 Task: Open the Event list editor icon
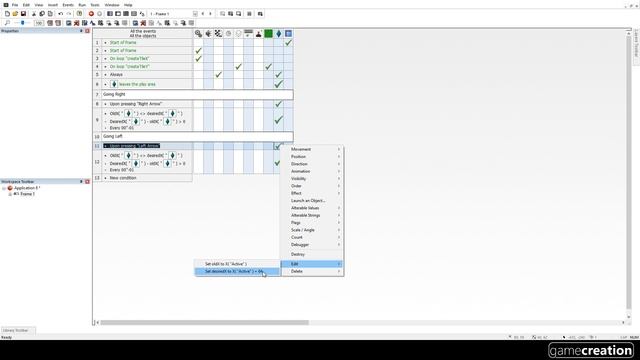(x=134, y=14)
